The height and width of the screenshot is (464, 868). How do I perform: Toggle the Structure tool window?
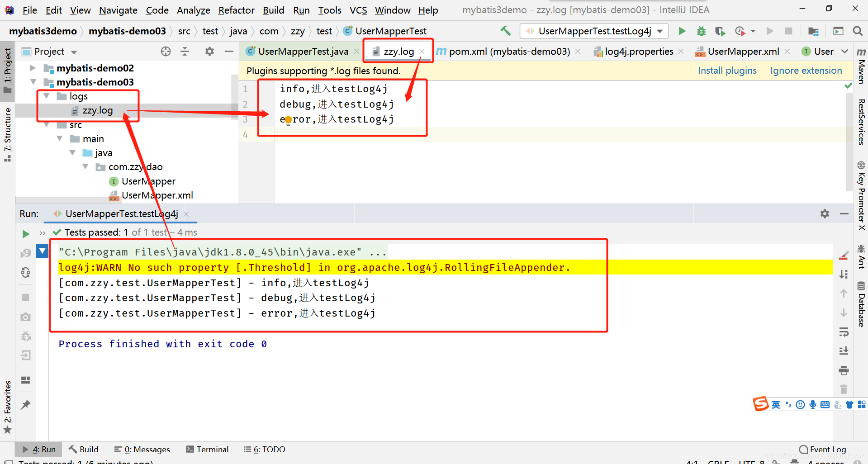(8, 134)
